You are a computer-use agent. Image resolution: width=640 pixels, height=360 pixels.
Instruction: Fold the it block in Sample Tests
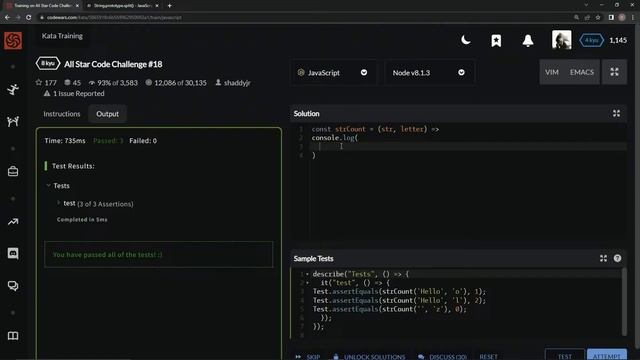[x=307, y=283]
